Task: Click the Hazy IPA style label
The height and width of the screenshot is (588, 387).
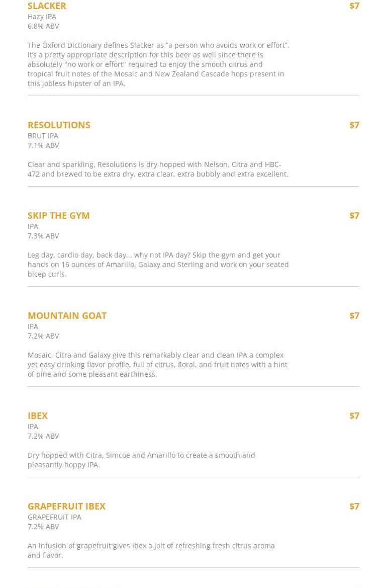Action: (42, 17)
